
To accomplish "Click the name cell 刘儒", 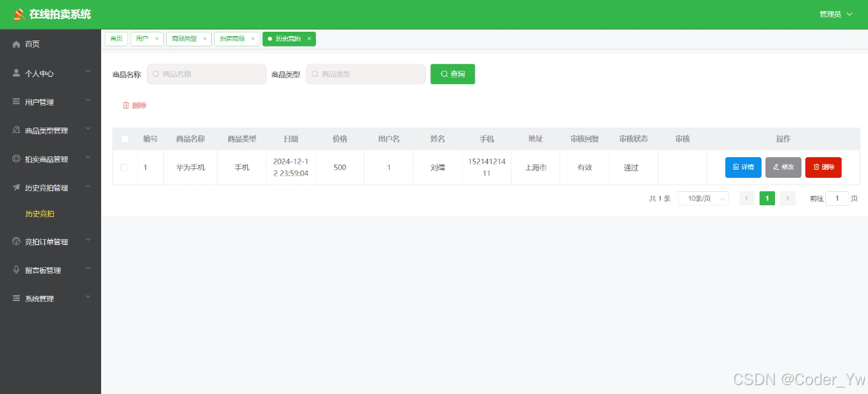I will (x=438, y=167).
